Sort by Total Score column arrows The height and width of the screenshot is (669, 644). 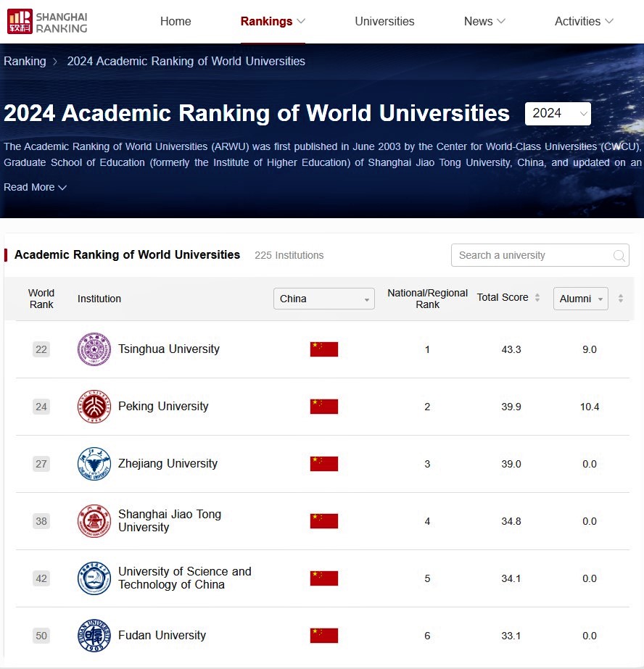pos(537,298)
